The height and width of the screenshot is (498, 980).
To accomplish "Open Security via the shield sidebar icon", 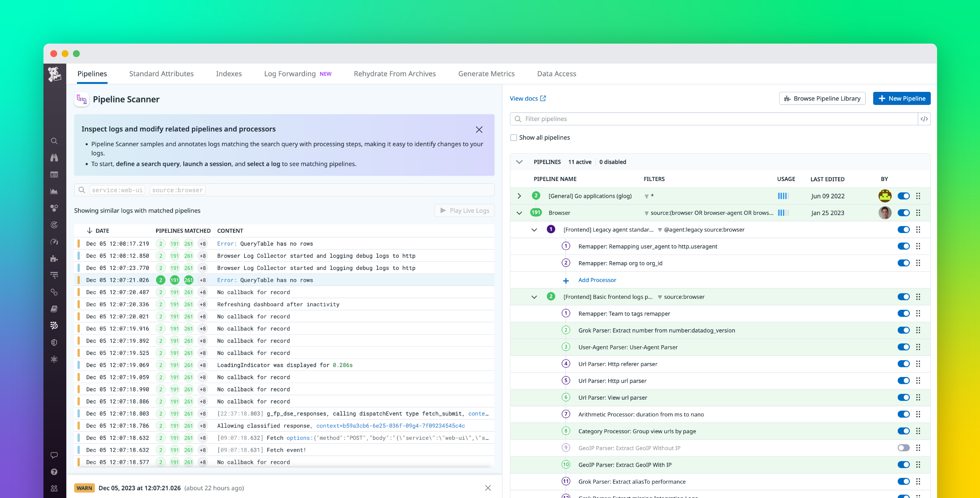I will click(54, 342).
